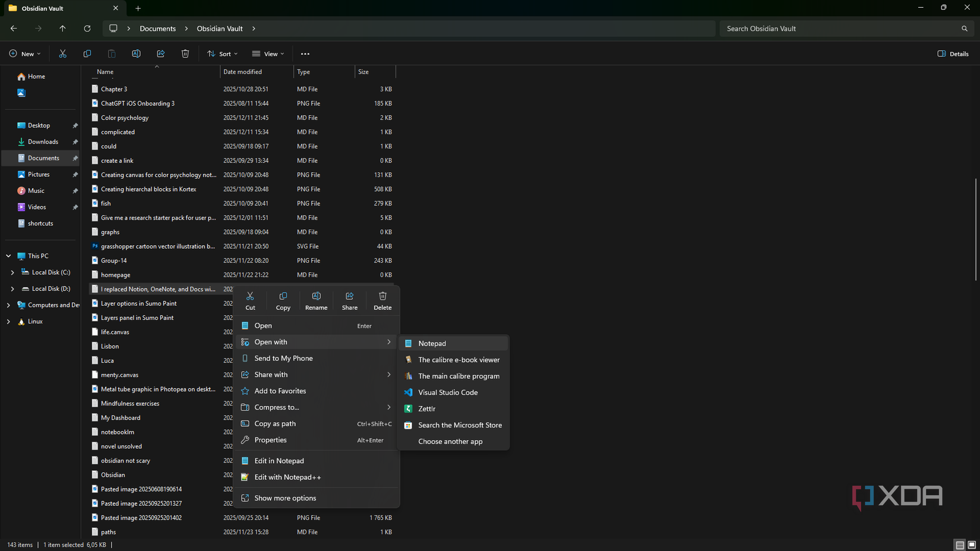Switch to details list view in status bar
This screenshot has height=551, width=980.
(960, 544)
